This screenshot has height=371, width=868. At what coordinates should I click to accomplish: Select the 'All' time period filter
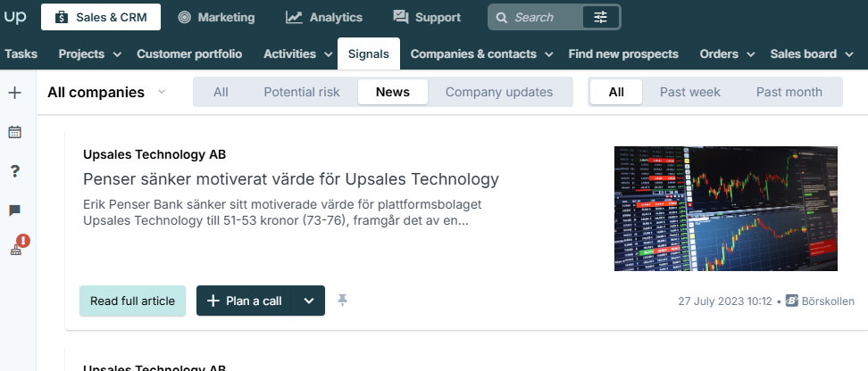tap(616, 92)
